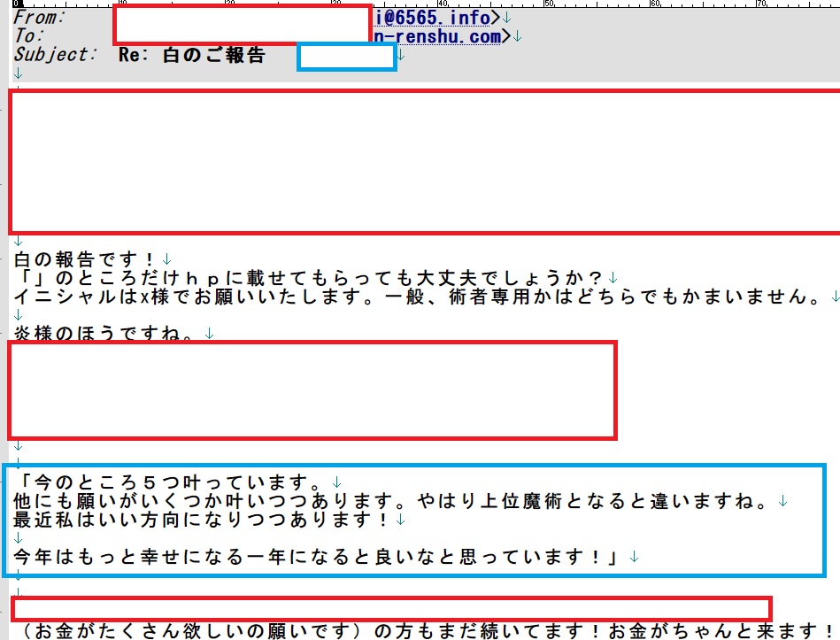Click the To header label
The image size is (840, 640).
(x=29, y=36)
